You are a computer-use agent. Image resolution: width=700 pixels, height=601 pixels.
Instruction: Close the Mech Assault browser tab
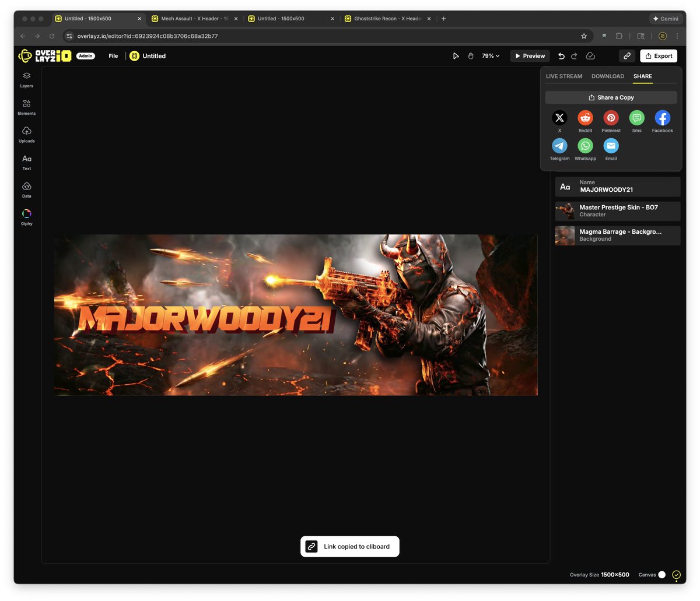click(x=236, y=19)
